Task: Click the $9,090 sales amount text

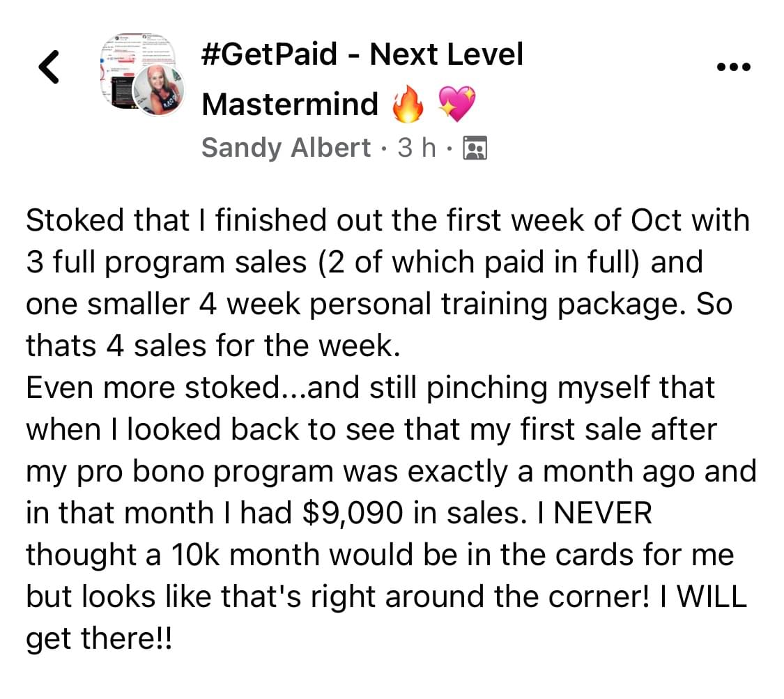Action: [353, 514]
